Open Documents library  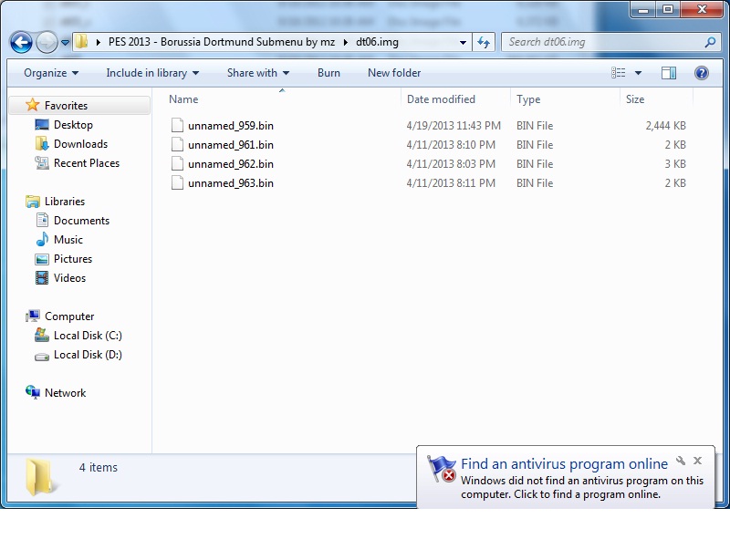tap(81, 220)
